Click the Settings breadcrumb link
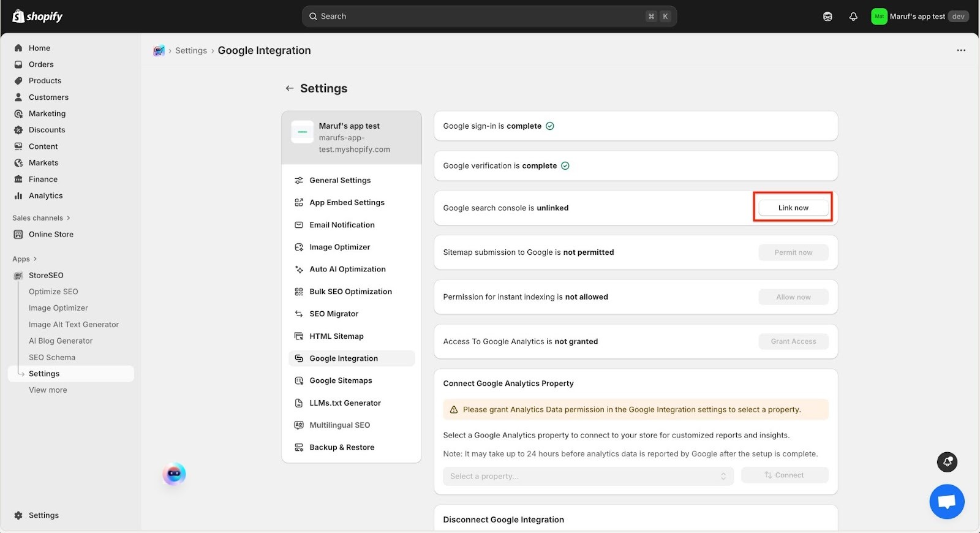The image size is (980, 533). (x=191, y=51)
